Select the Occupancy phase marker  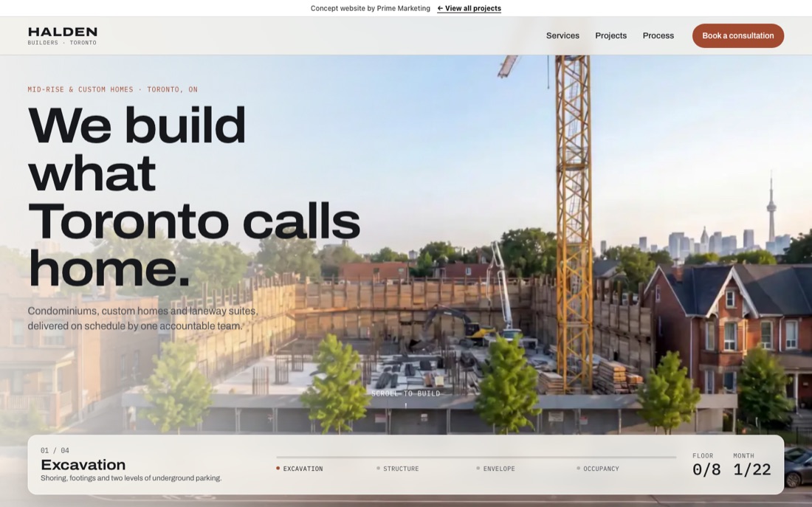(598, 469)
